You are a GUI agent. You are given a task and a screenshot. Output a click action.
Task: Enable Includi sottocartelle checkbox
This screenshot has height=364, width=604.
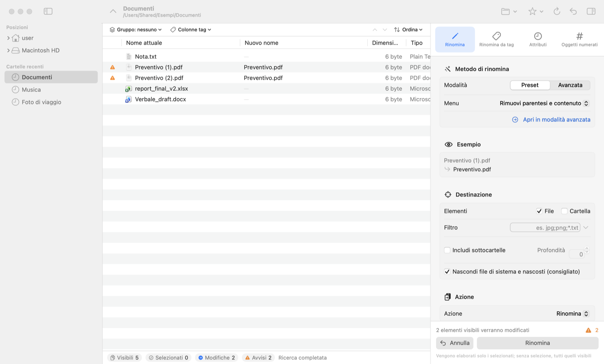point(447,250)
